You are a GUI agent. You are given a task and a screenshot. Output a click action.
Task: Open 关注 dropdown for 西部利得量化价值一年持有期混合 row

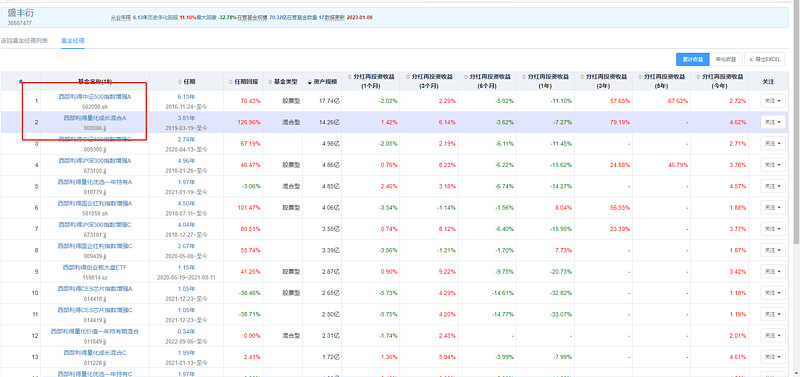(773, 336)
